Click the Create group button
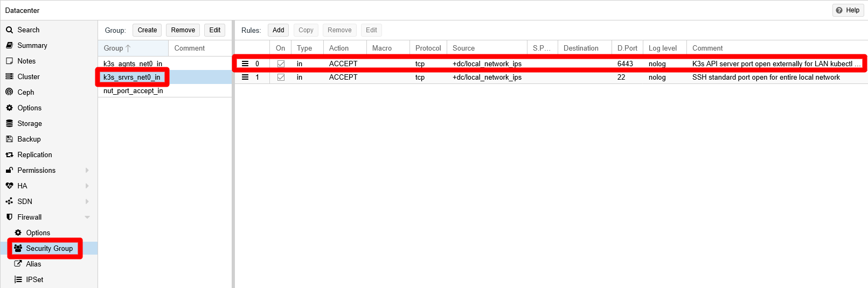The width and height of the screenshot is (868, 288). pyautogui.click(x=147, y=30)
